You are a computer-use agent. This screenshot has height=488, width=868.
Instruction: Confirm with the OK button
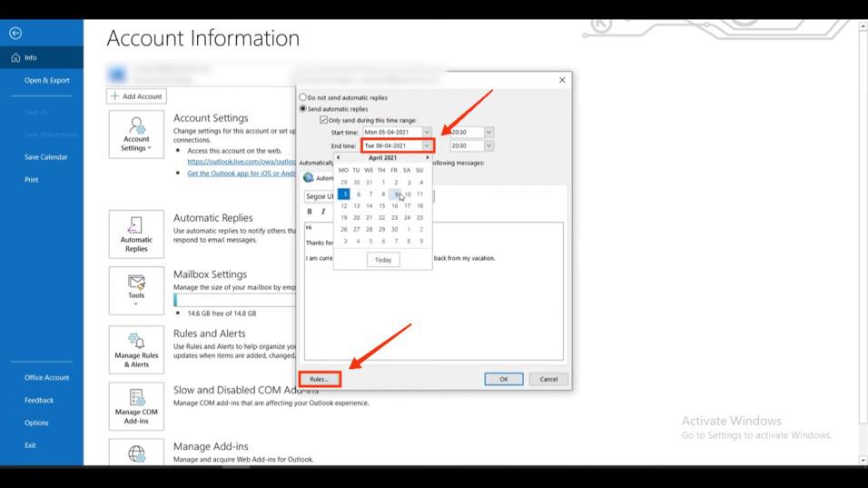coord(504,380)
